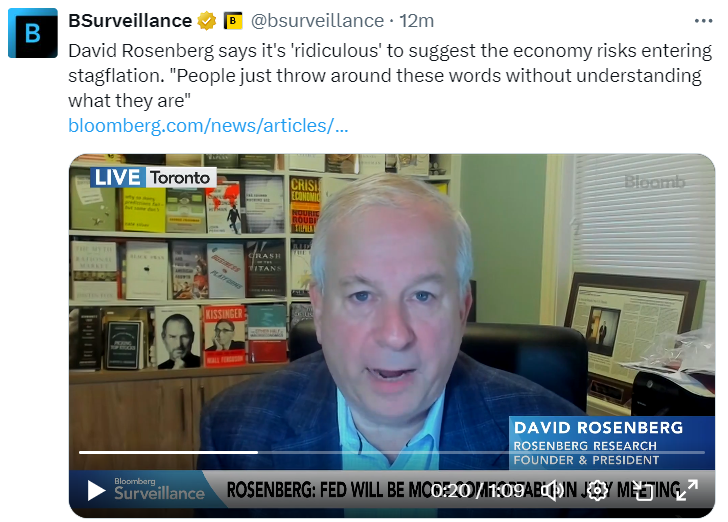Click the Bloomberg Surveillance logo in video
Viewport: 728px width, 522px height.
pos(159,489)
